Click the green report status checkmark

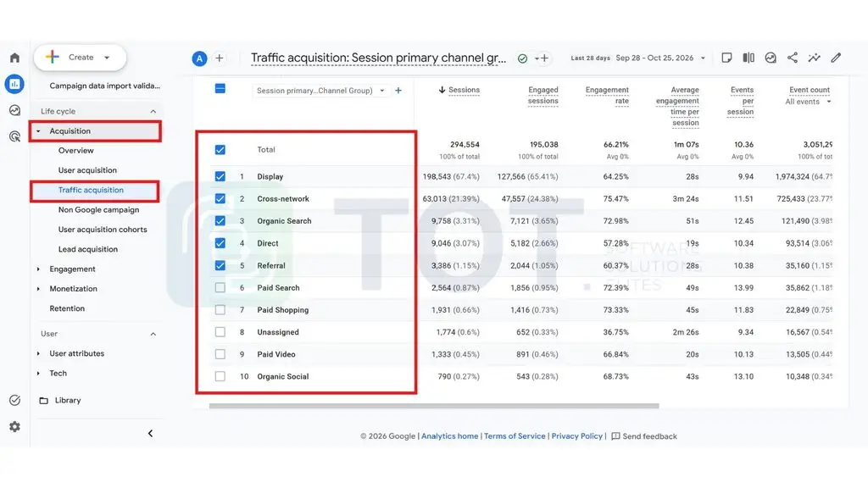click(522, 58)
